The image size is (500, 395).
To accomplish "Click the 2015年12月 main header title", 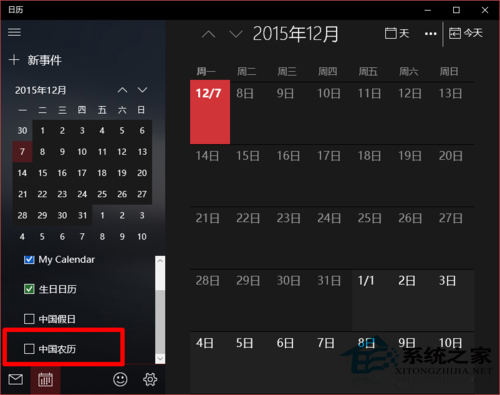I will tap(296, 34).
